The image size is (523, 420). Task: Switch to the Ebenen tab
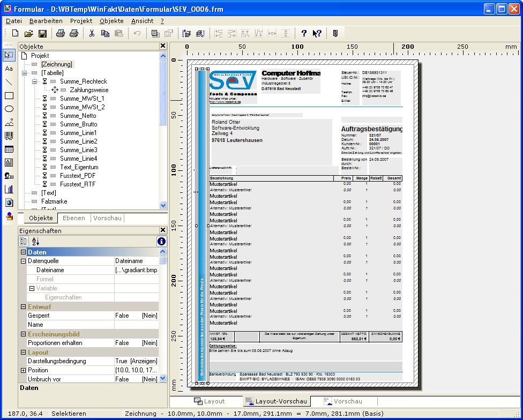click(x=73, y=218)
